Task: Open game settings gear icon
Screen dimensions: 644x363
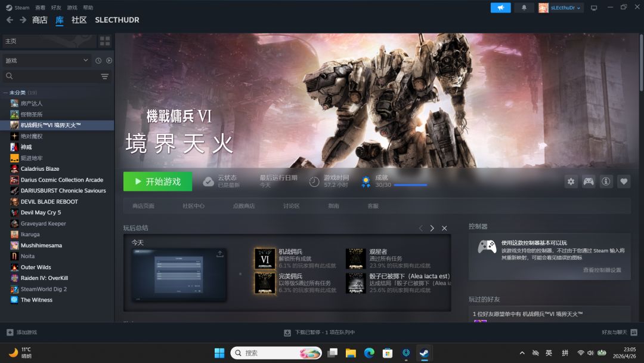Action: pyautogui.click(x=571, y=181)
